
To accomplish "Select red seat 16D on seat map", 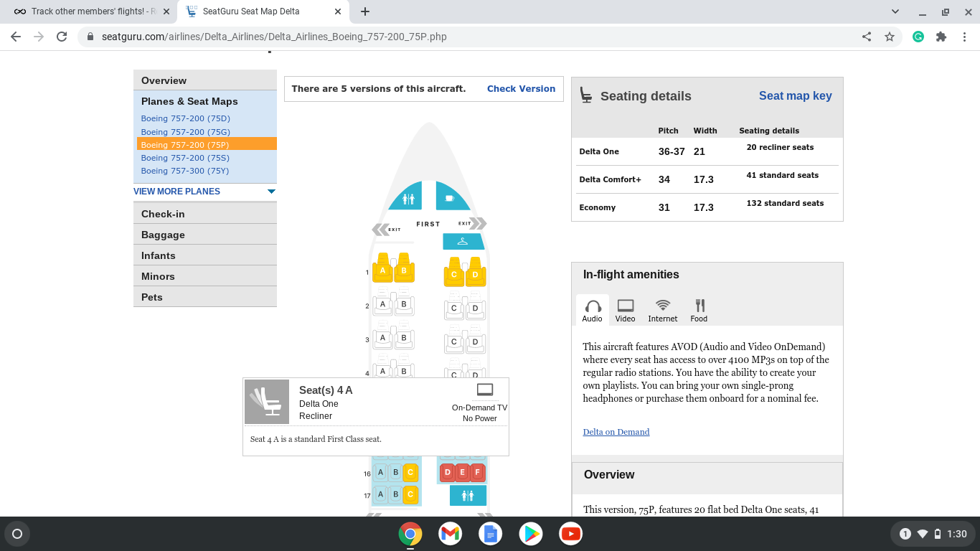I will [x=448, y=472].
